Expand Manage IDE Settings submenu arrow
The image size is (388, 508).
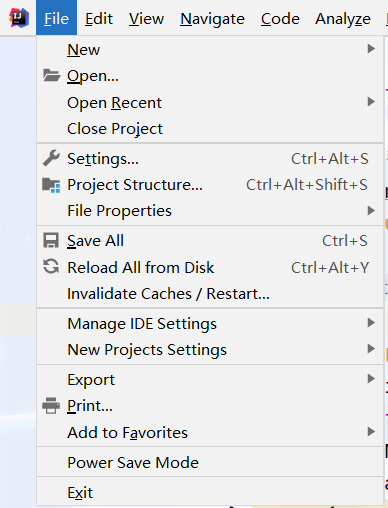371,322
